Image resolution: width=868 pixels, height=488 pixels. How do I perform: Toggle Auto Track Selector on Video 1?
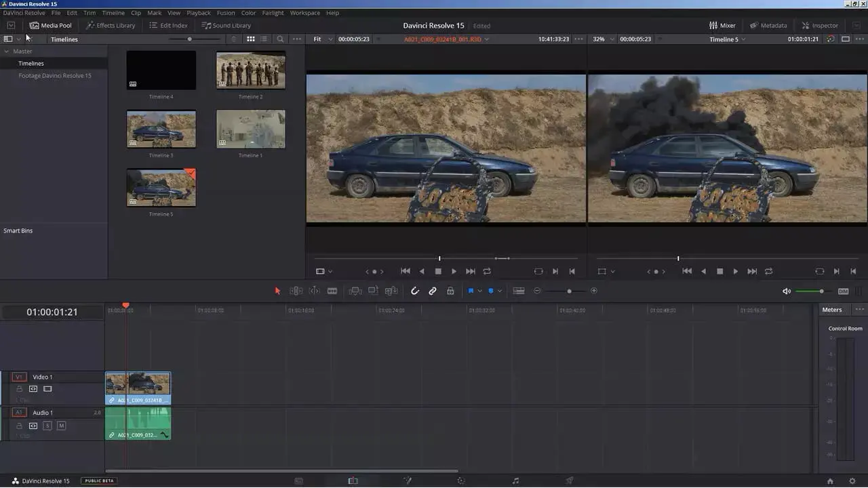coord(33,389)
